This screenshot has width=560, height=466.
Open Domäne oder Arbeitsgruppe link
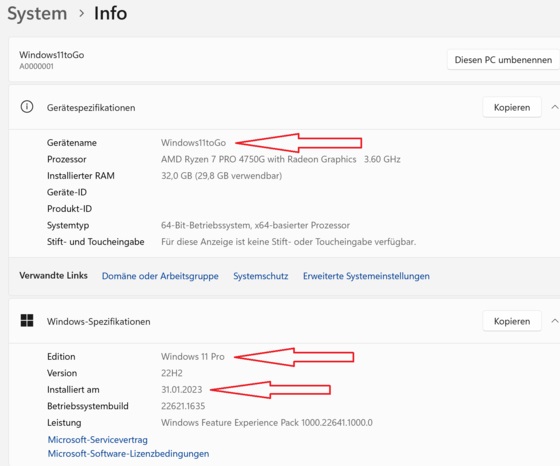160,276
